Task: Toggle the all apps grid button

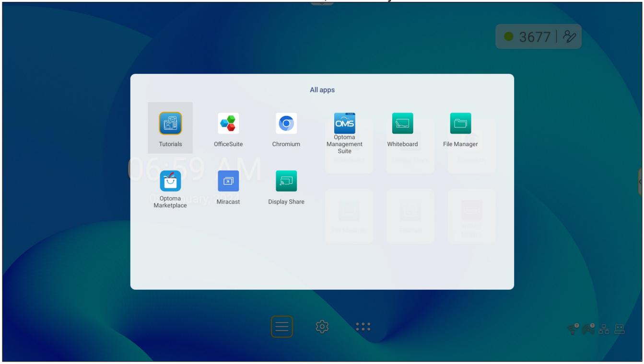Action: point(363,327)
